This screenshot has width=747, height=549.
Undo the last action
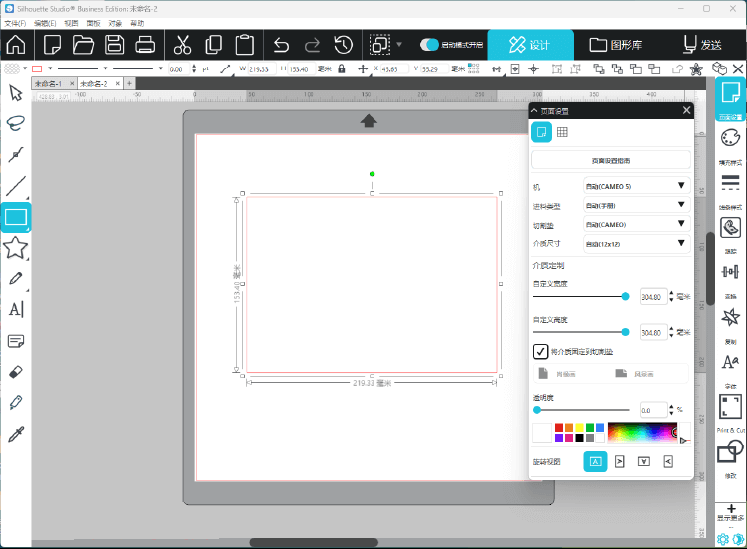(282, 45)
